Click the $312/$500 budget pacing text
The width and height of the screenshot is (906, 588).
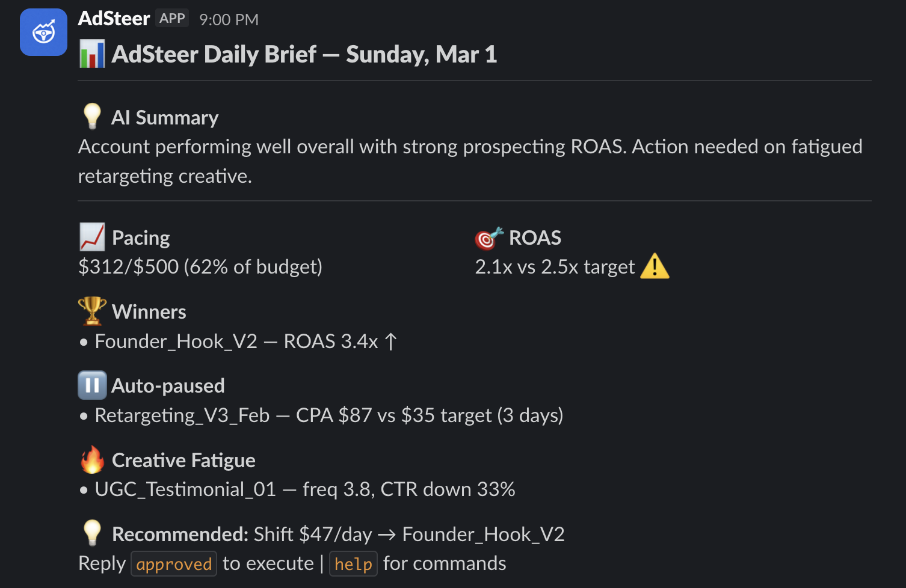(x=200, y=266)
